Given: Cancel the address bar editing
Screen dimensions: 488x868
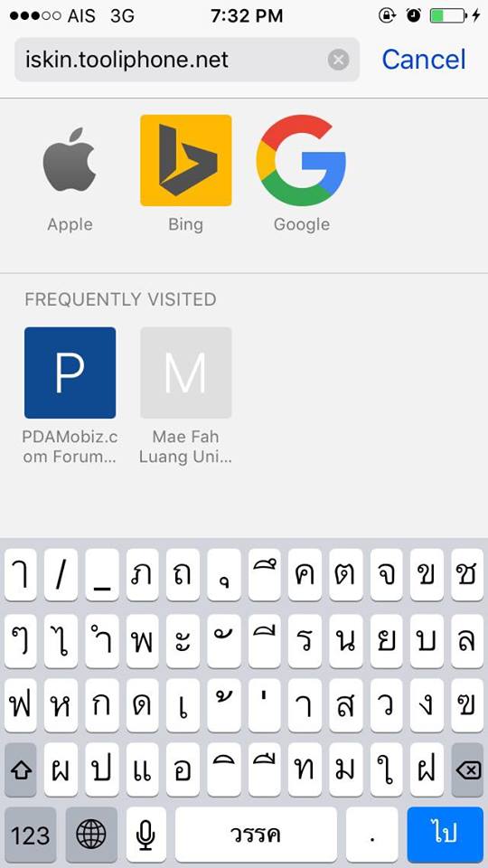Looking at the screenshot, I should tap(424, 60).
